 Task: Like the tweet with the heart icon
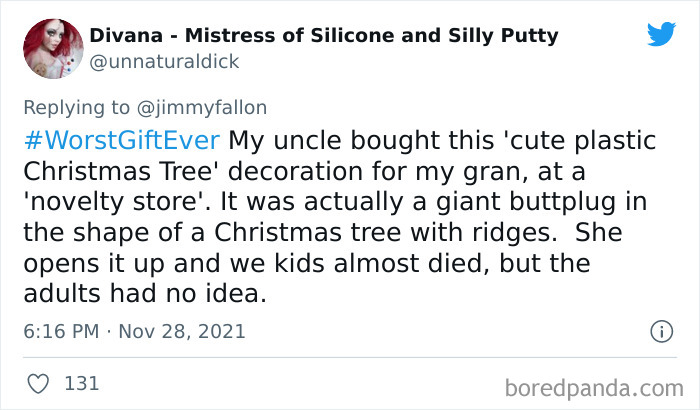[x=39, y=382]
